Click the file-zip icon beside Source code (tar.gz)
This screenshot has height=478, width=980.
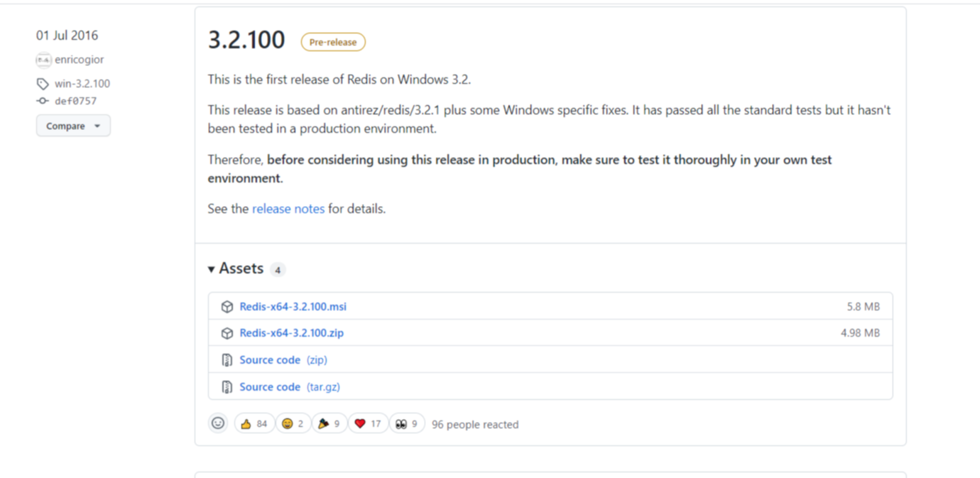pos(227,387)
